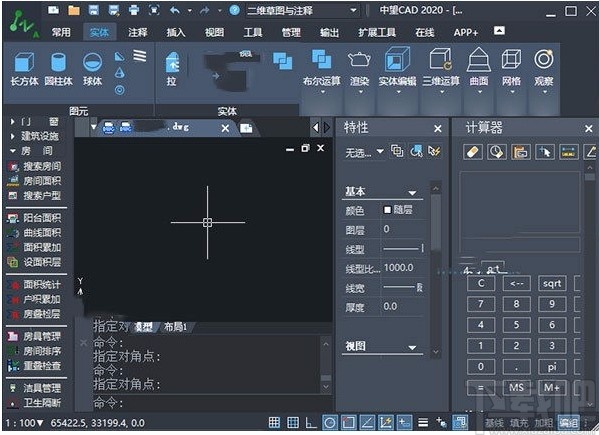Switch to the 视图 ribbon tab

[x=214, y=32]
